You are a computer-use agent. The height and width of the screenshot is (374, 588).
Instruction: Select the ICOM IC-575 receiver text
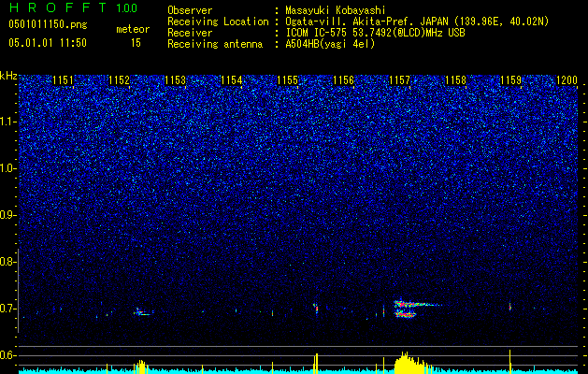(376, 34)
